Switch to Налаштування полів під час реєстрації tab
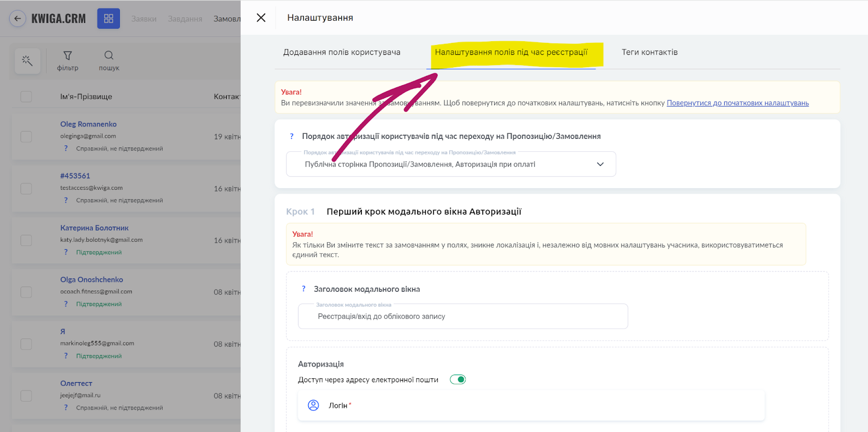 pos(511,52)
